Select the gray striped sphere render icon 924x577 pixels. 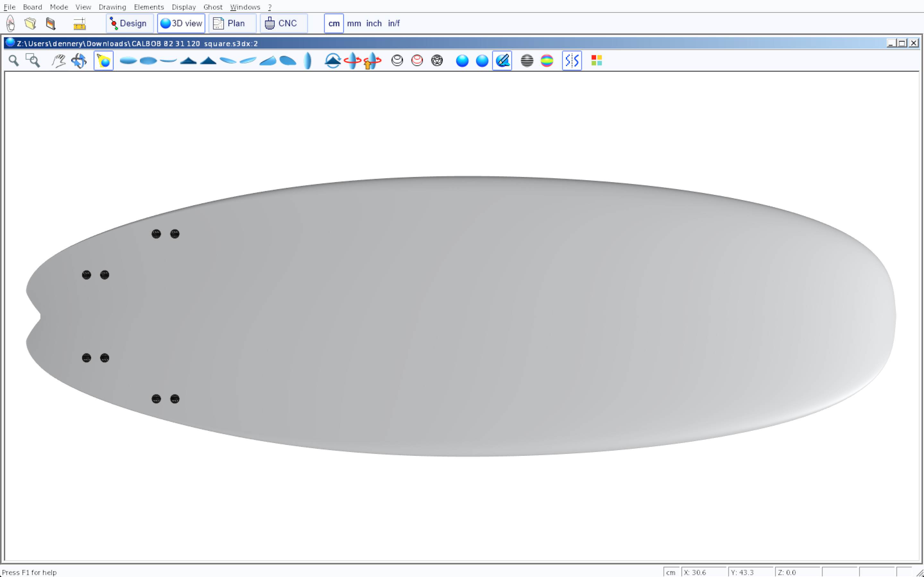(x=527, y=61)
